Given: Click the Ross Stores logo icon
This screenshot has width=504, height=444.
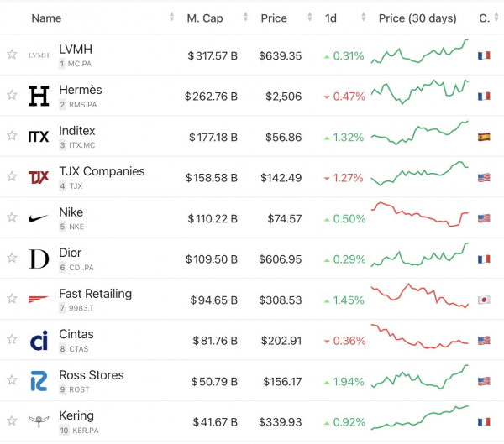Looking at the screenshot, I should pyautogui.click(x=39, y=380).
